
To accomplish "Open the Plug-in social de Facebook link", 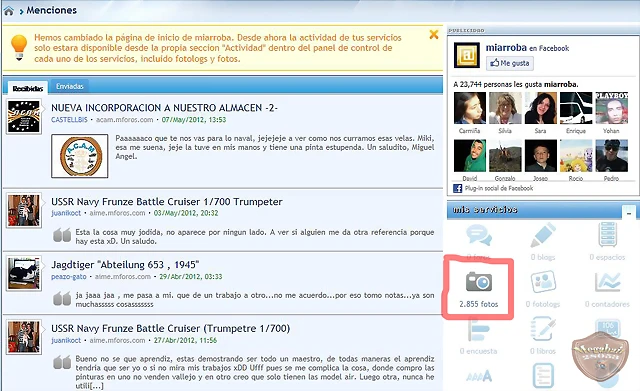I will [499, 188].
